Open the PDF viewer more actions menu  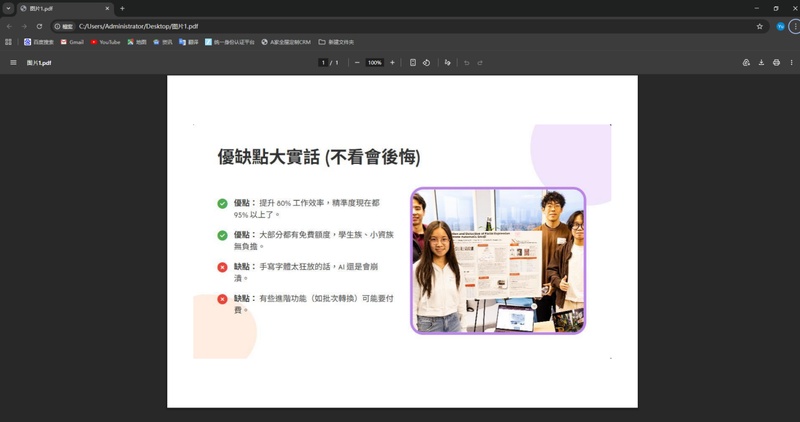791,63
